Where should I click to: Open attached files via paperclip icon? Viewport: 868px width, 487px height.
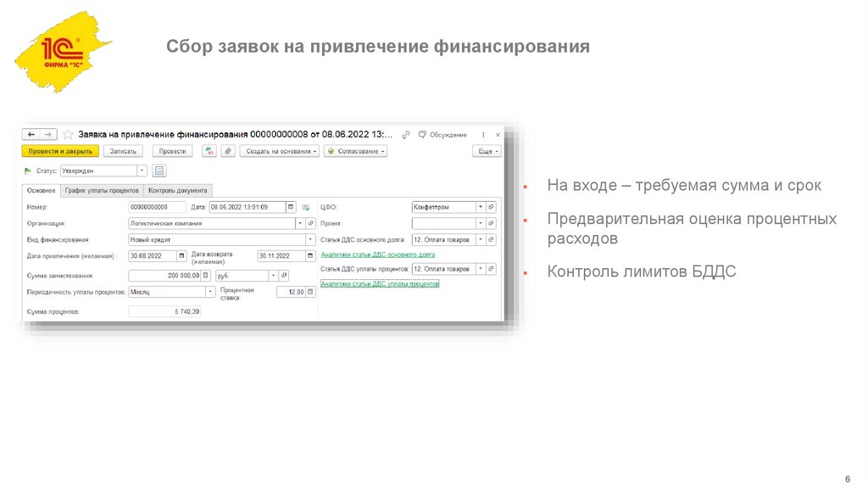[228, 151]
